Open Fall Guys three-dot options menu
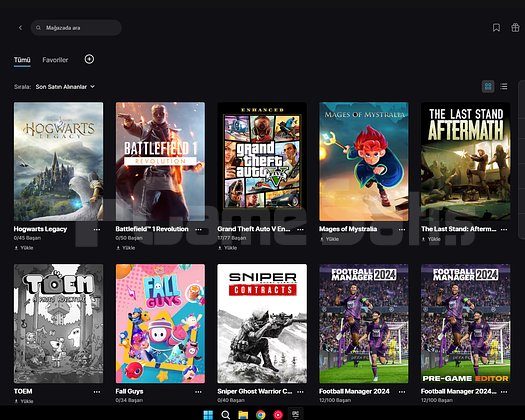Image resolution: width=525 pixels, height=420 pixels. tap(198, 392)
